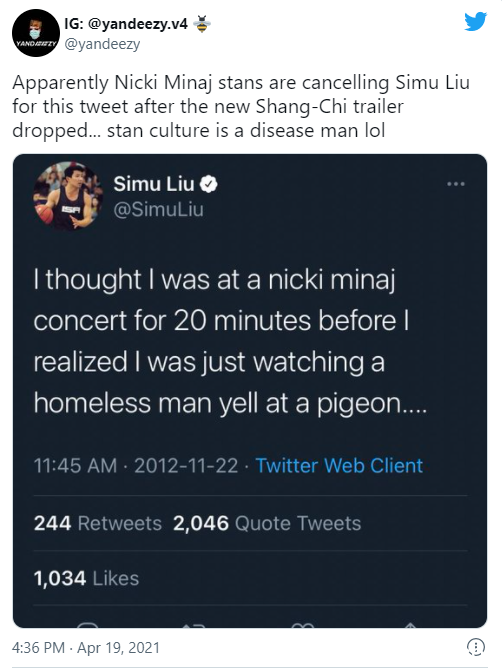The image size is (502, 668).
Task: View the 2,046 Quote Tweets
Action: click(267, 523)
